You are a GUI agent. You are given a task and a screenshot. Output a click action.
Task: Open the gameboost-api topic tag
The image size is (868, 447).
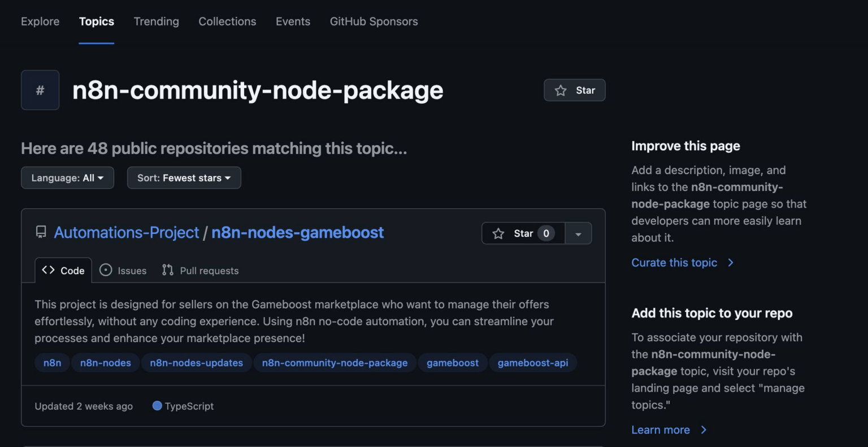[x=533, y=363]
